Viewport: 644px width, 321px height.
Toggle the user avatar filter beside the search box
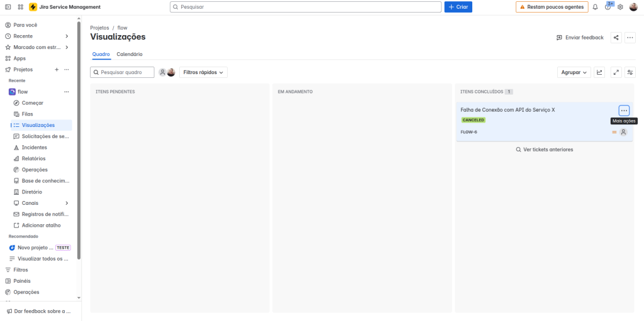point(171,72)
